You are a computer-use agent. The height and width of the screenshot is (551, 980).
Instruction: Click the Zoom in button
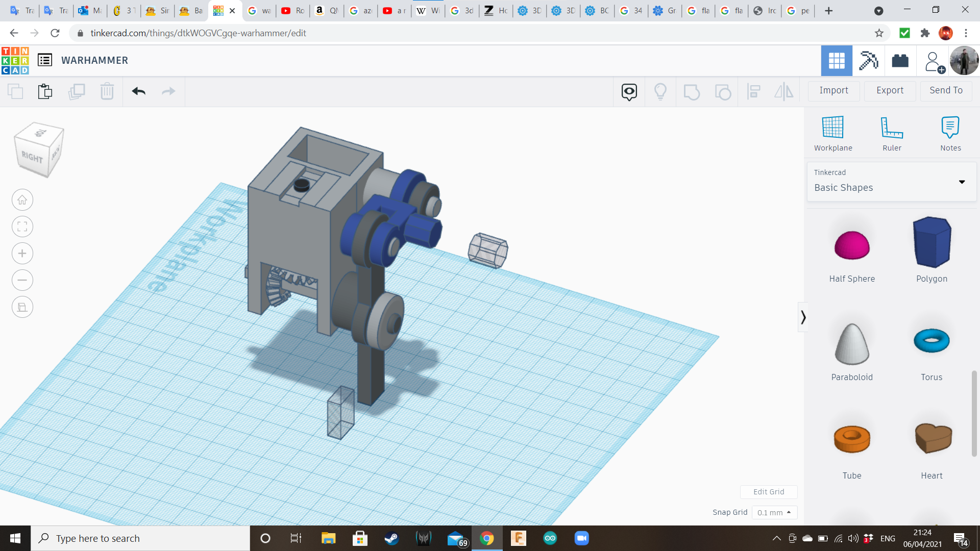[x=22, y=254]
